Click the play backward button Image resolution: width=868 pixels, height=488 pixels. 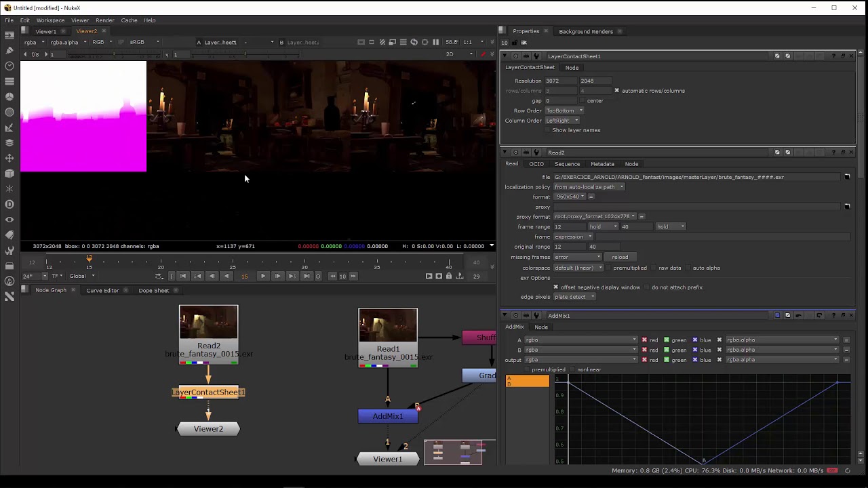point(226,276)
